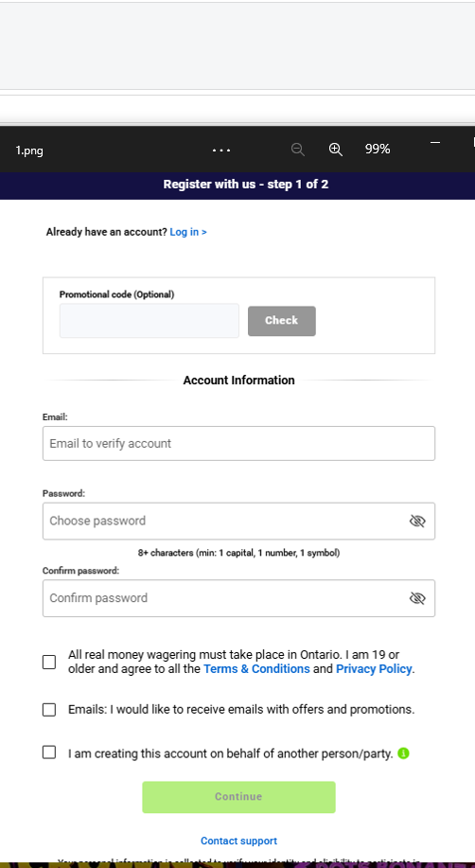Click the Confirm password field
Screen dimensions: 475x868
pos(238,598)
